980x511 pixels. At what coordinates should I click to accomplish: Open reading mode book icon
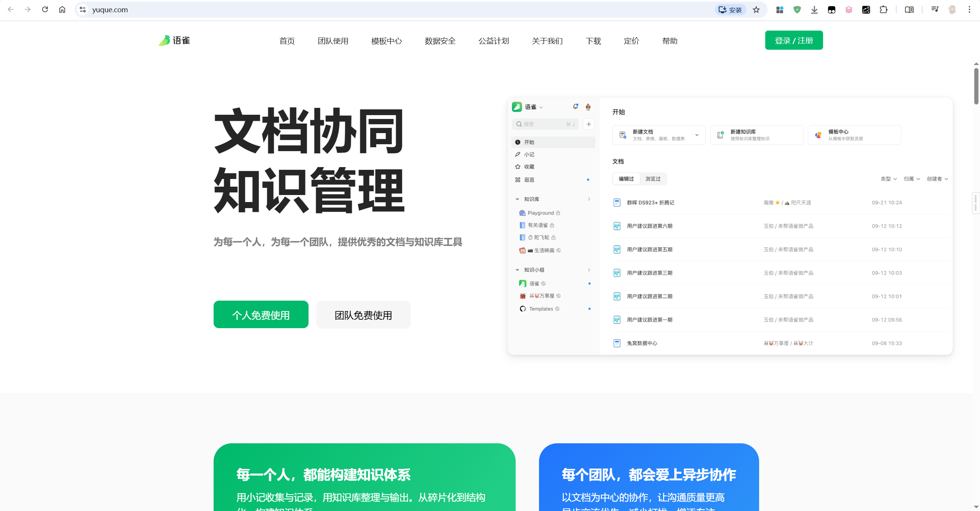909,10
